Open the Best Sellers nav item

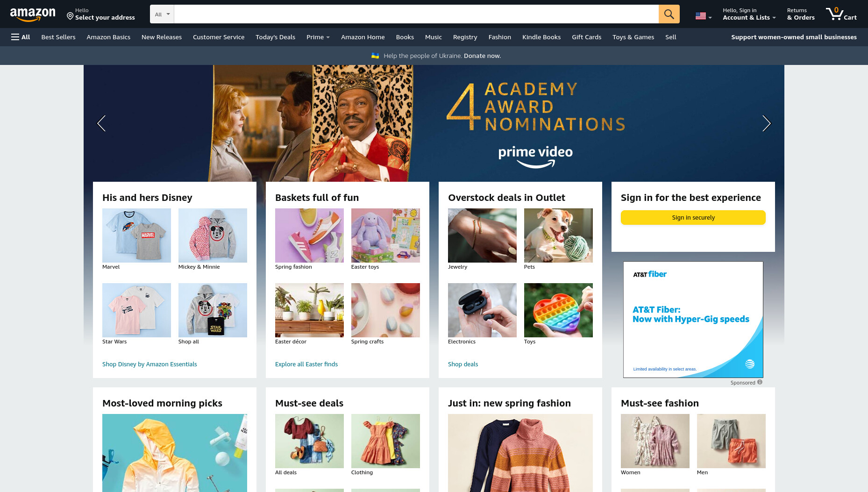(58, 37)
